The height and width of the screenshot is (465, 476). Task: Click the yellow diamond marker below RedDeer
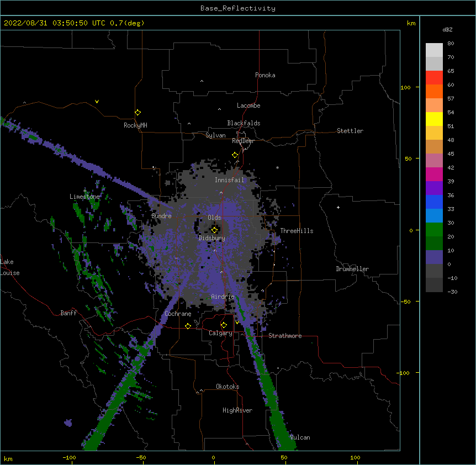[235, 155]
